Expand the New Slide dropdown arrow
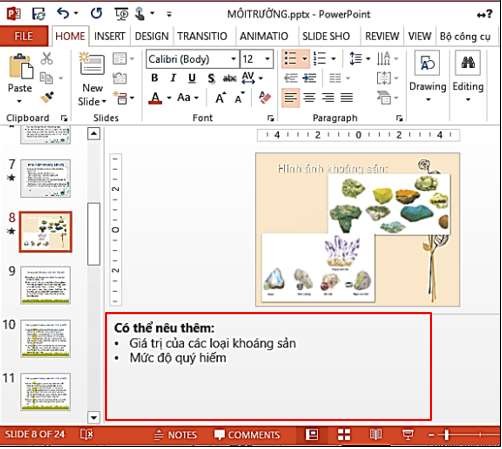Screen dimensions: 502x449 [104, 101]
